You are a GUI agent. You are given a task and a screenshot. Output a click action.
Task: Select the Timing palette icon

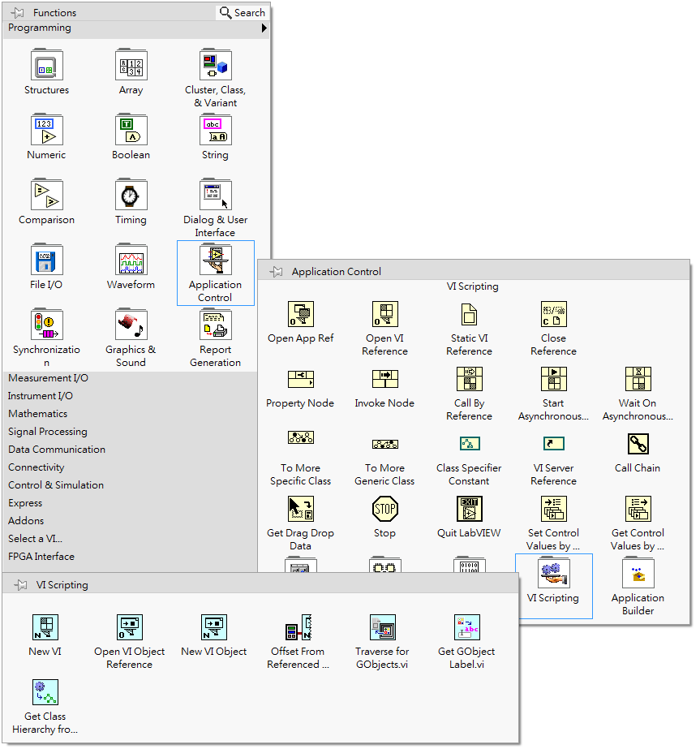(x=131, y=196)
